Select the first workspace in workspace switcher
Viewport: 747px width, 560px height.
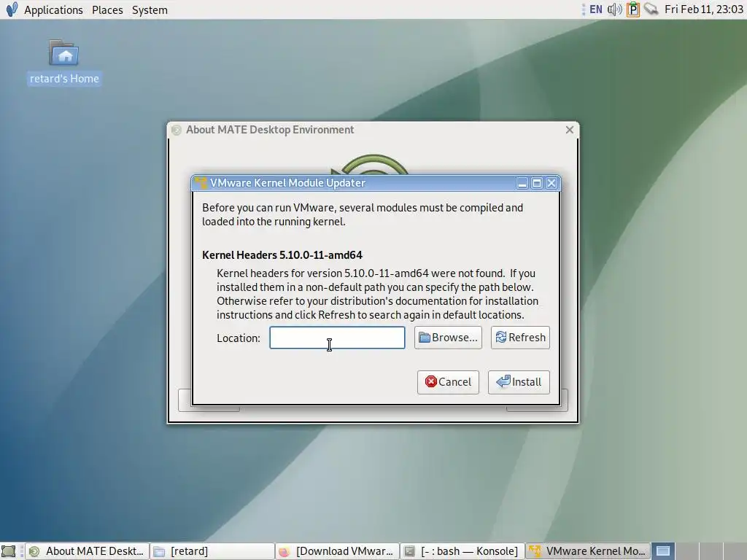pyautogui.click(x=663, y=551)
